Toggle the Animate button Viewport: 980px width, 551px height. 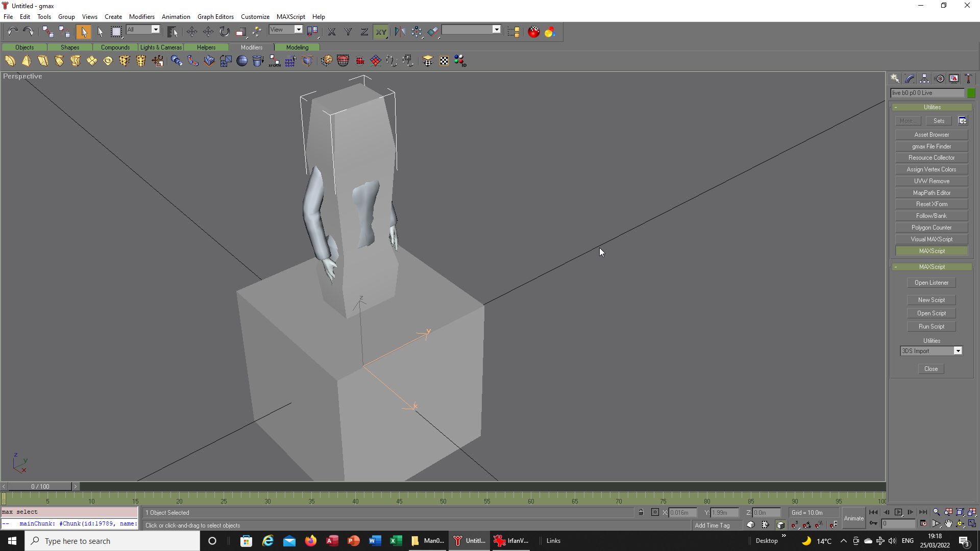tap(853, 518)
